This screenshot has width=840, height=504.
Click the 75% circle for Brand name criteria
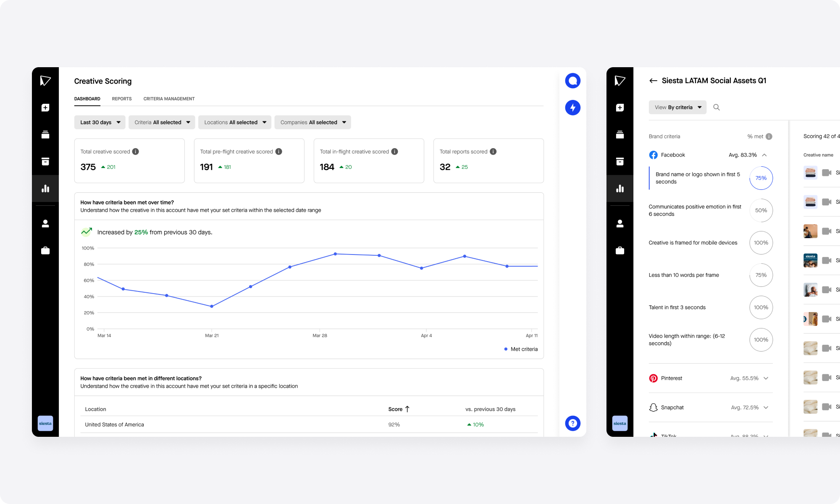(x=761, y=178)
